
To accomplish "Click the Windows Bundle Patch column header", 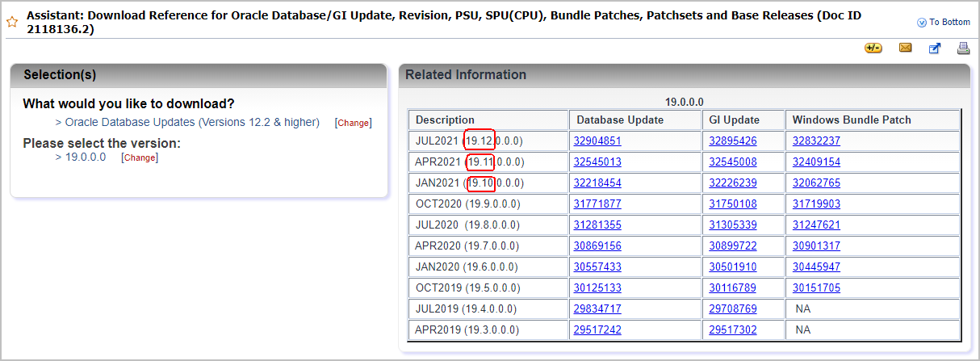I will pyautogui.click(x=873, y=120).
